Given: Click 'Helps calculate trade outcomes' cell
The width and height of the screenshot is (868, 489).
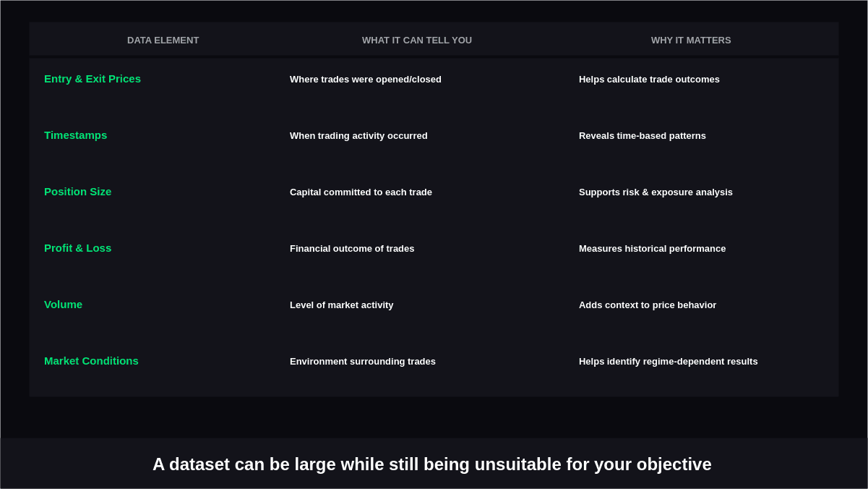Looking at the screenshot, I should tap(649, 80).
